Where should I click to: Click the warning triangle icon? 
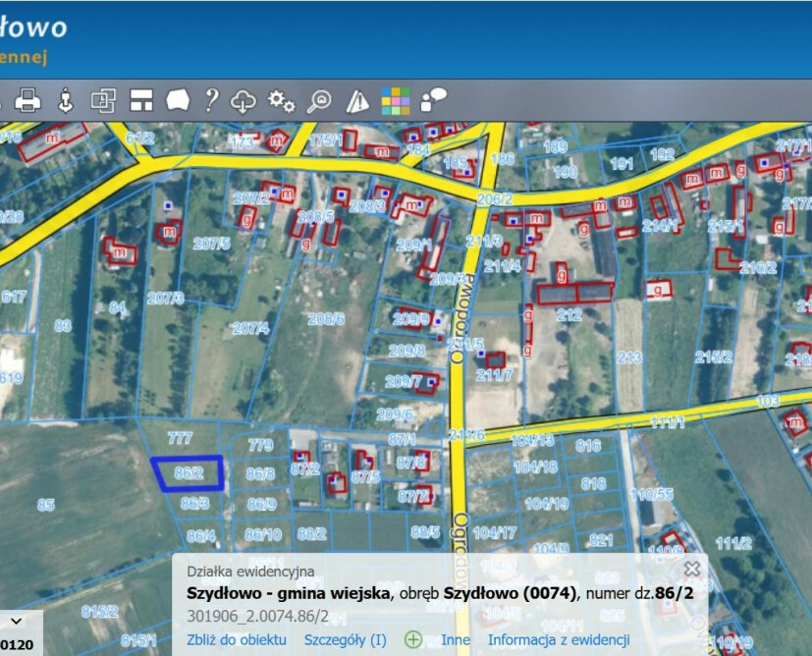point(357,101)
